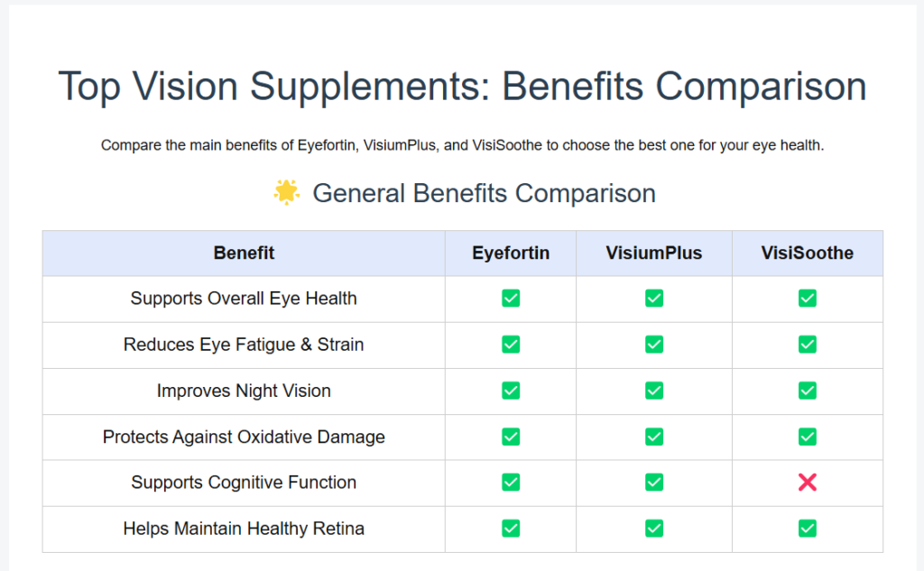Click VisiSoothe checkmark for Supports Overall Eye Health
This screenshot has width=924, height=571.
(808, 299)
